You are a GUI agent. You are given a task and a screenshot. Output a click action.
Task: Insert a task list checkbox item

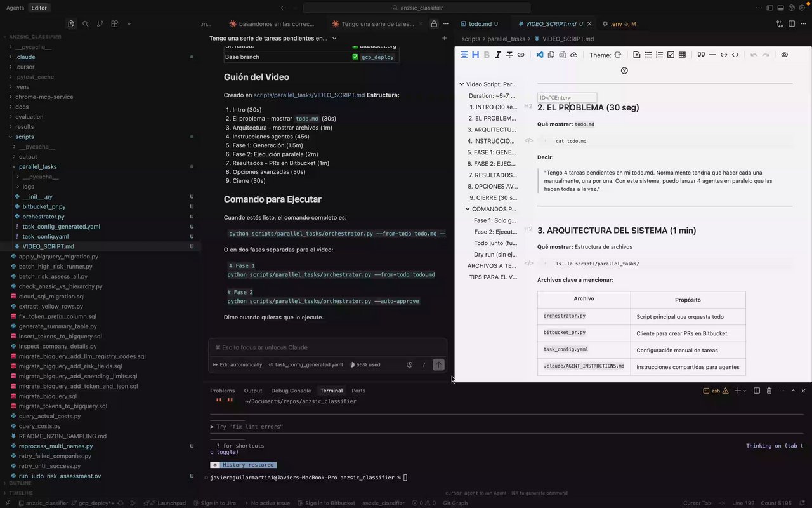pos(671,55)
